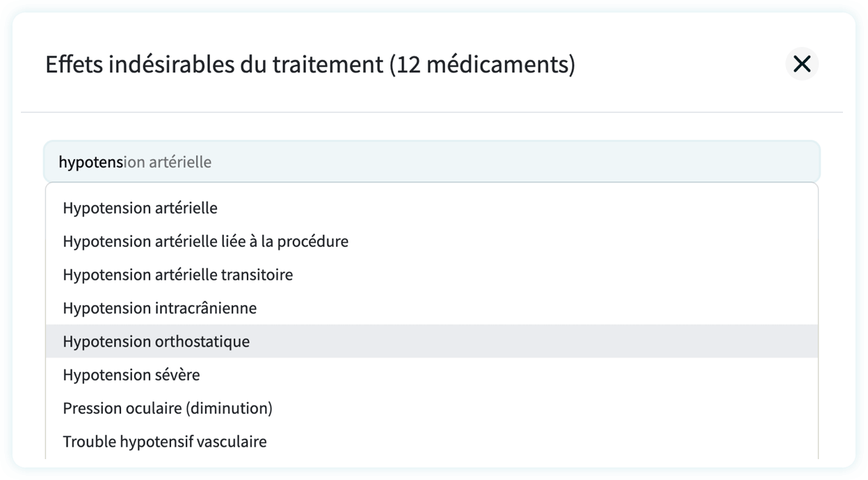Choose 'Hypotension artérielle liée à la procédure'

pos(205,241)
